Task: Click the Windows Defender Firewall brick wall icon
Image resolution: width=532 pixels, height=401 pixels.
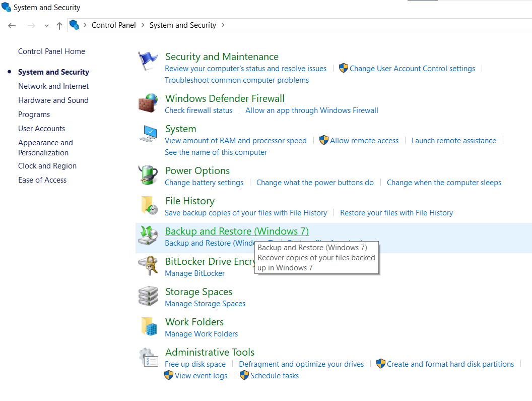Action: [148, 103]
